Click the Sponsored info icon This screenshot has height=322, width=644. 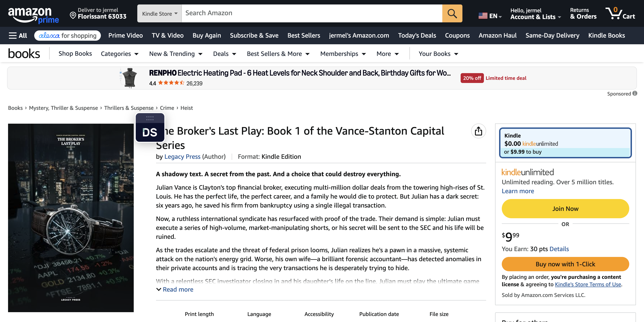(x=635, y=93)
